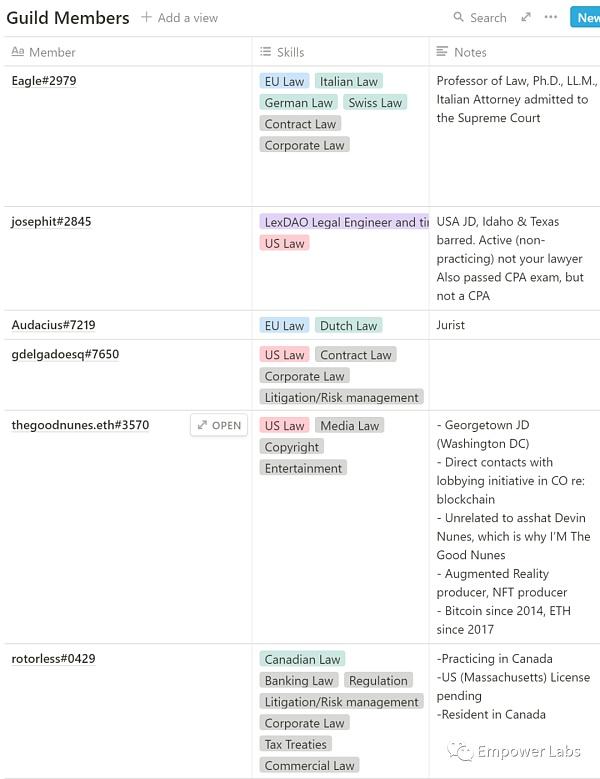
Task: Expand database to full page
Action: 526,17
